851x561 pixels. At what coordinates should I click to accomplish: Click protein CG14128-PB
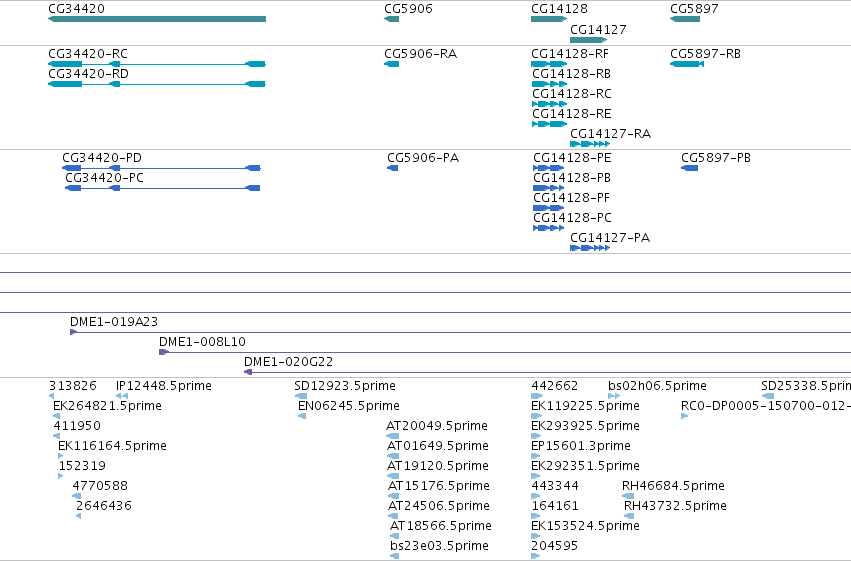point(572,178)
